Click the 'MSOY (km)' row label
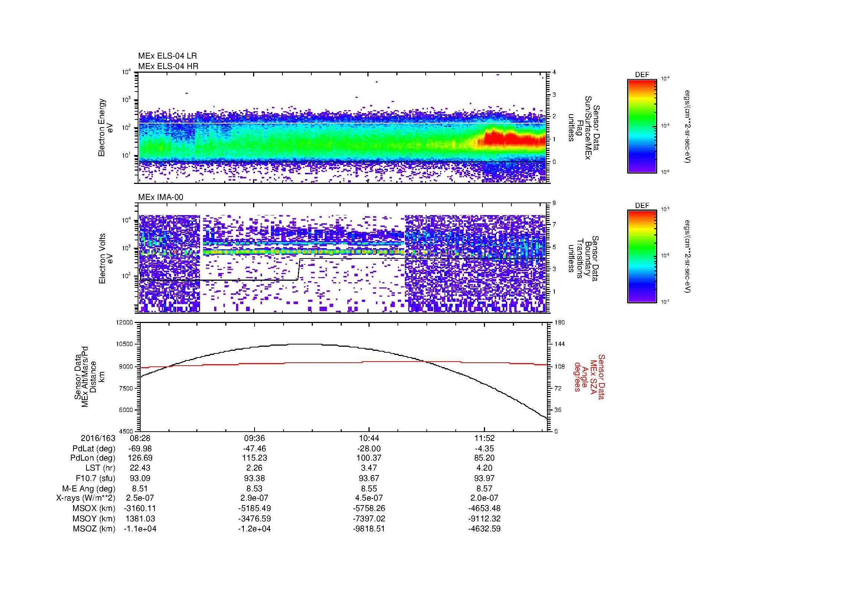 tap(94, 518)
